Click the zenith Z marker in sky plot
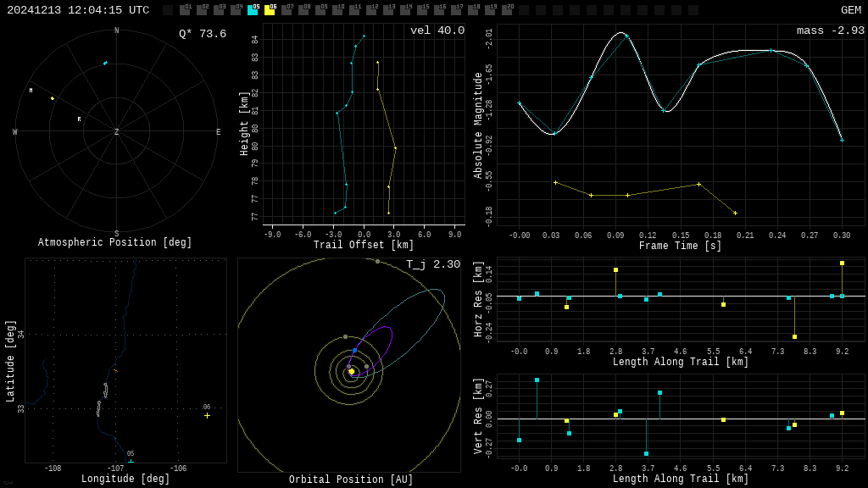Screen dimensions: 868x488 tap(117, 132)
